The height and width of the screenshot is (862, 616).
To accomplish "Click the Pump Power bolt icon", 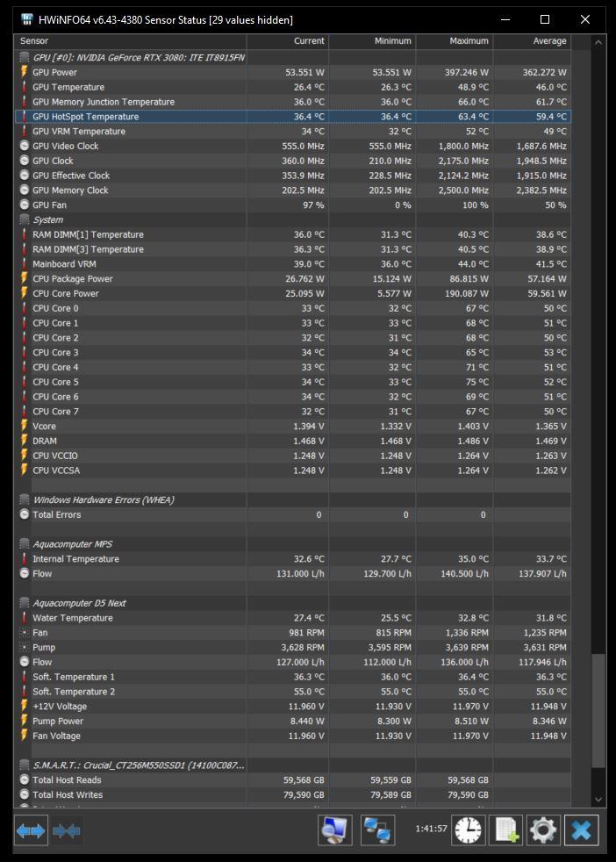I will coord(25,721).
